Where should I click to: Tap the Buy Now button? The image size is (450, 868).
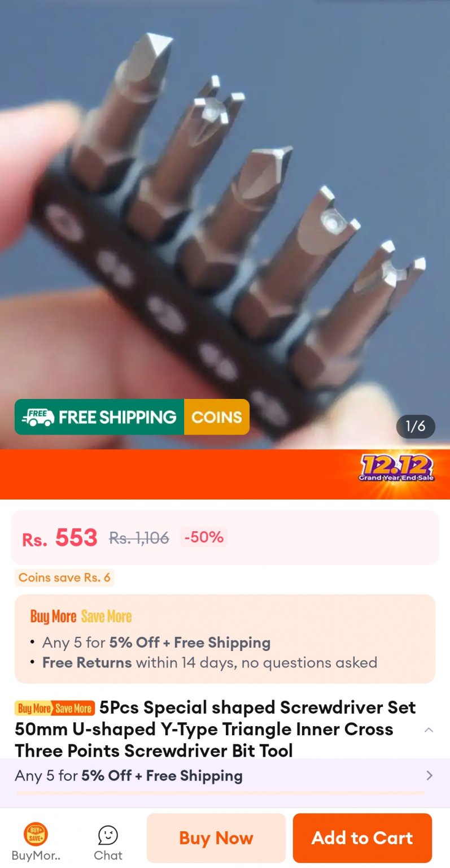(216, 838)
